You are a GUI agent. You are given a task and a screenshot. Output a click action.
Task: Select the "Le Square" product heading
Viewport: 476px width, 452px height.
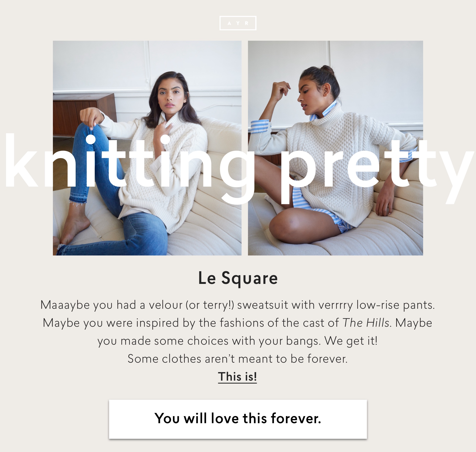pos(238,278)
